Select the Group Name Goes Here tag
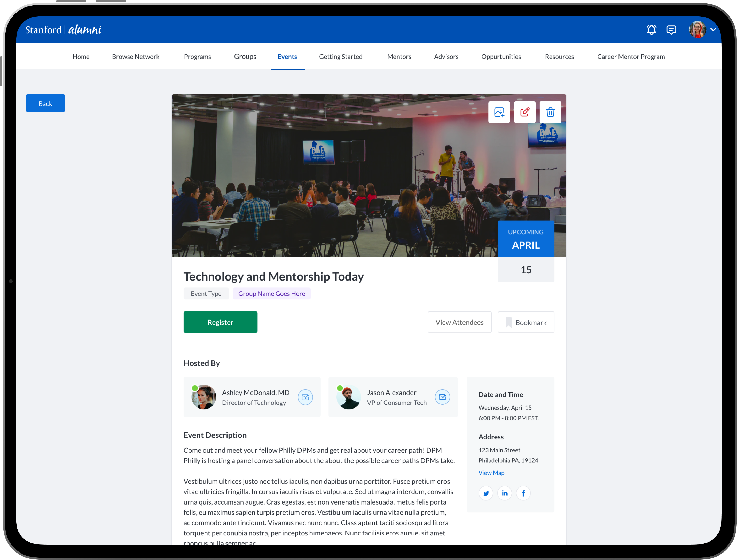 point(271,294)
